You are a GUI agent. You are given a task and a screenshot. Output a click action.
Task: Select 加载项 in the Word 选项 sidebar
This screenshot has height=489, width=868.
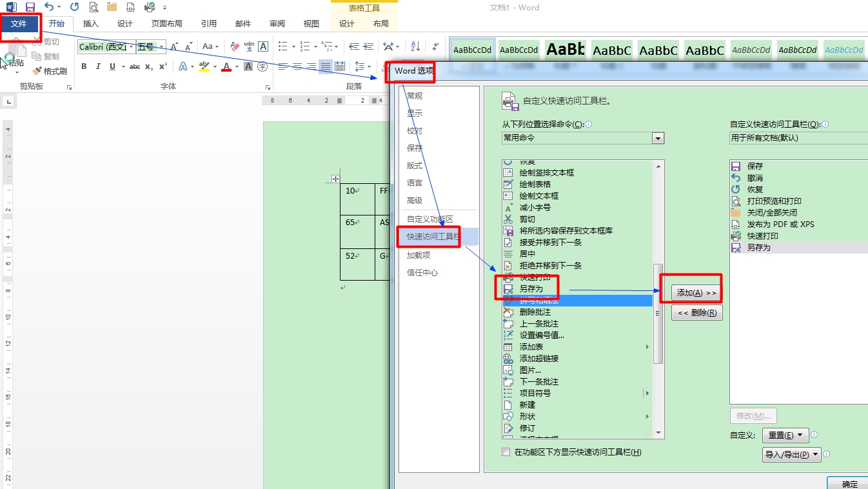419,255
